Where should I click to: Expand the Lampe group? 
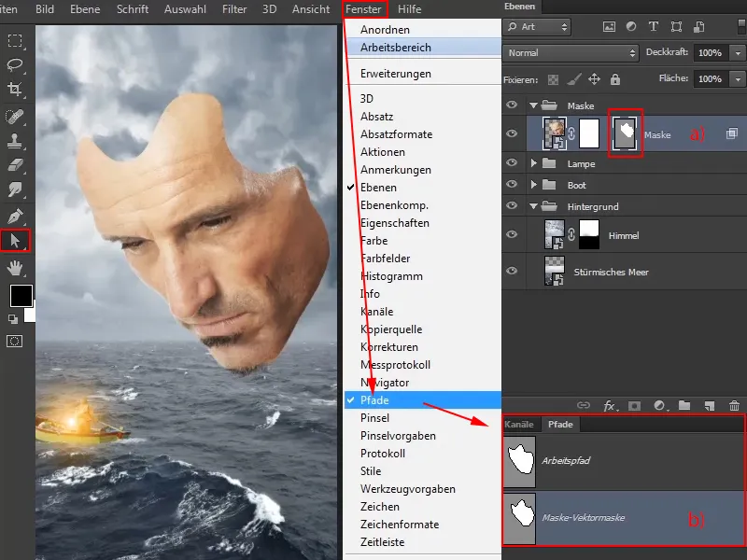click(533, 163)
